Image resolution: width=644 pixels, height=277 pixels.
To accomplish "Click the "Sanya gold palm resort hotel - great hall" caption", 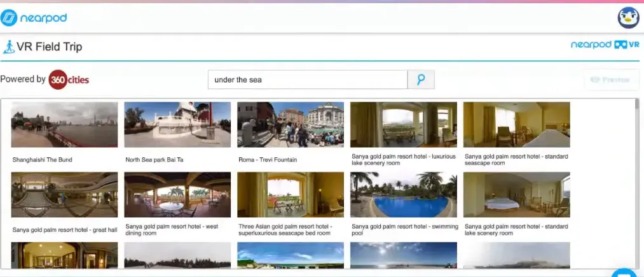I will [65, 230].
